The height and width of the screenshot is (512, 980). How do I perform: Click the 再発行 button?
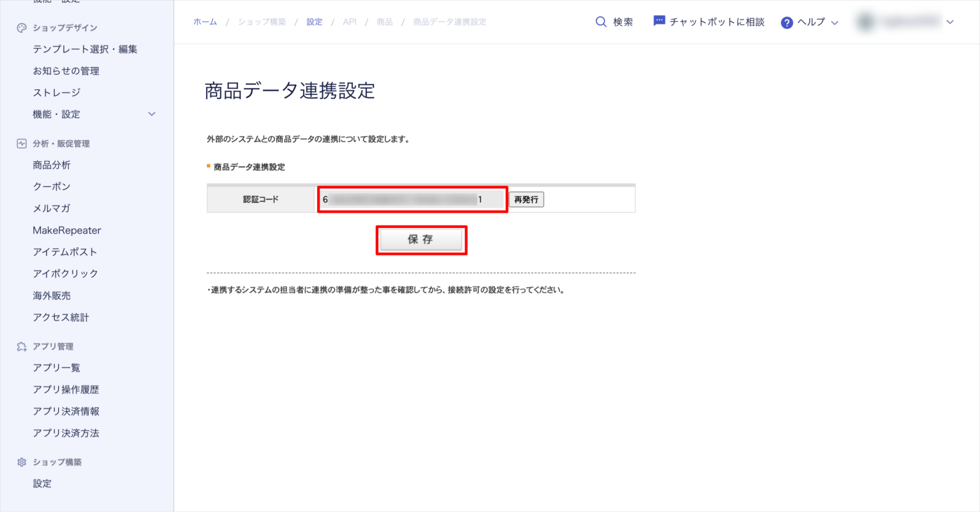pyautogui.click(x=526, y=199)
